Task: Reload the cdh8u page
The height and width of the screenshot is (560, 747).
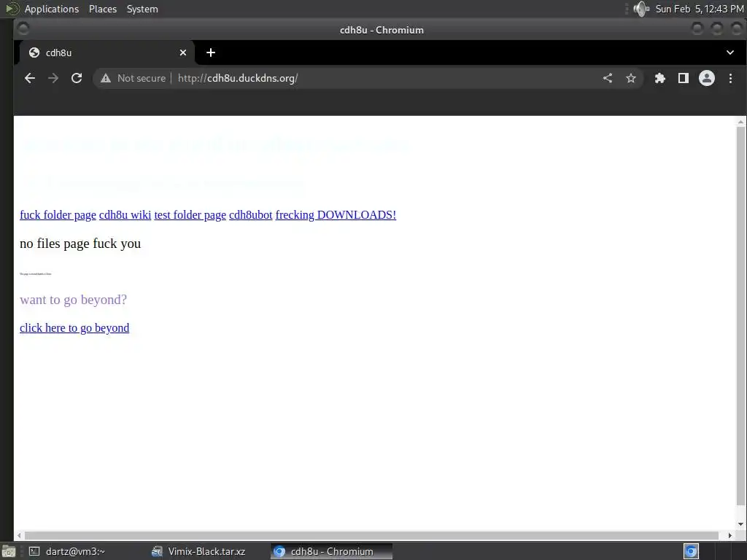Action: click(77, 78)
